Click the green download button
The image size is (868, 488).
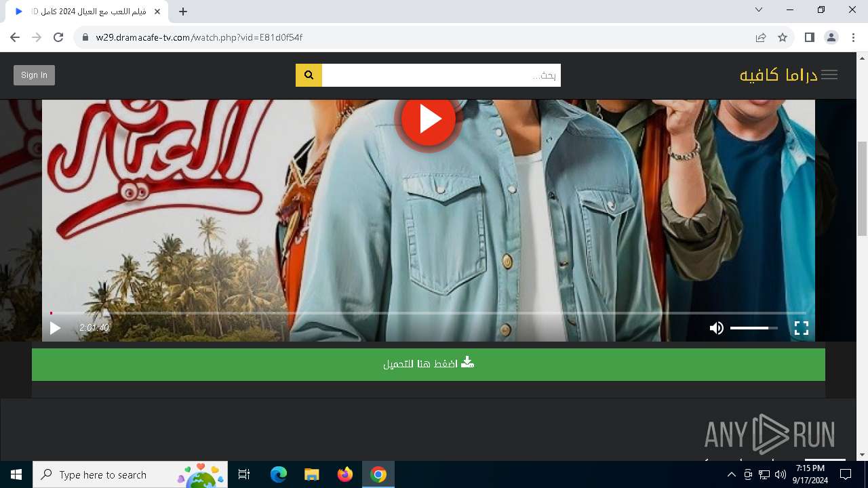(x=428, y=364)
